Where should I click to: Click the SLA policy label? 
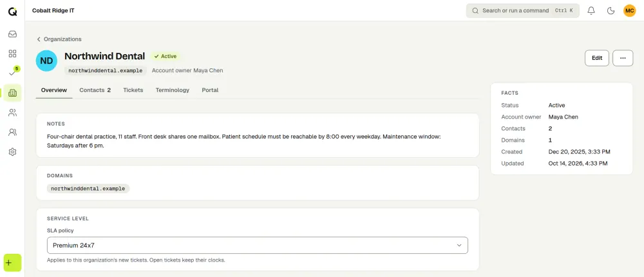click(x=61, y=231)
